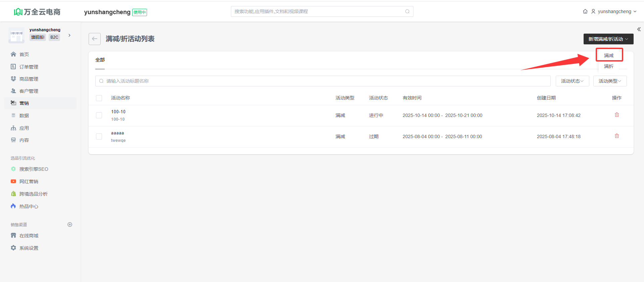The image size is (644, 282).
Task: Check the box for the aaaaa activity
Action: 99,136
